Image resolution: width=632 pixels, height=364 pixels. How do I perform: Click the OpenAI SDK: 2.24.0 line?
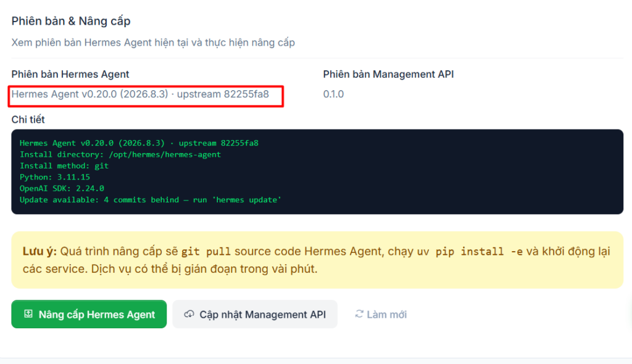pos(62,188)
